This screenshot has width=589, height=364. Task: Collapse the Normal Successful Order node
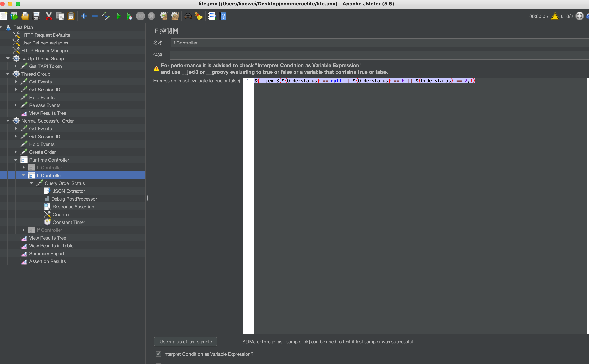8,121
